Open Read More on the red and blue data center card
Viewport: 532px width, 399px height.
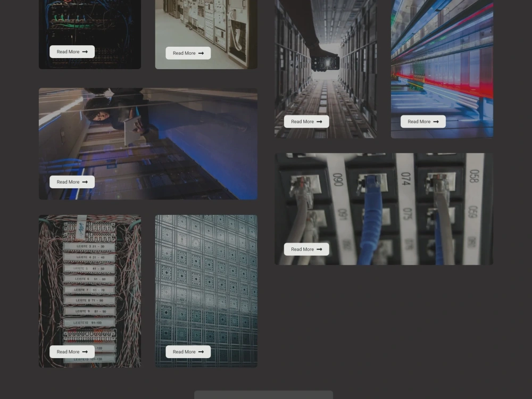tap(423, 121)
